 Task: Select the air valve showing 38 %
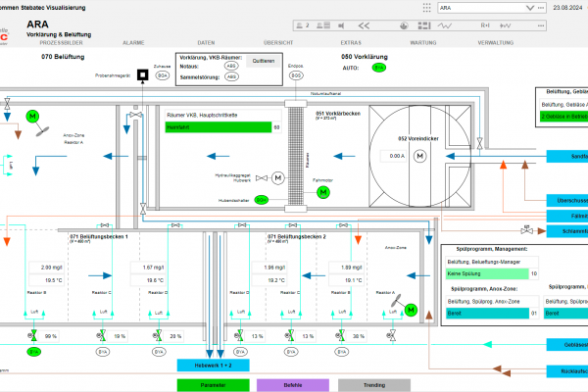point(340,336)
